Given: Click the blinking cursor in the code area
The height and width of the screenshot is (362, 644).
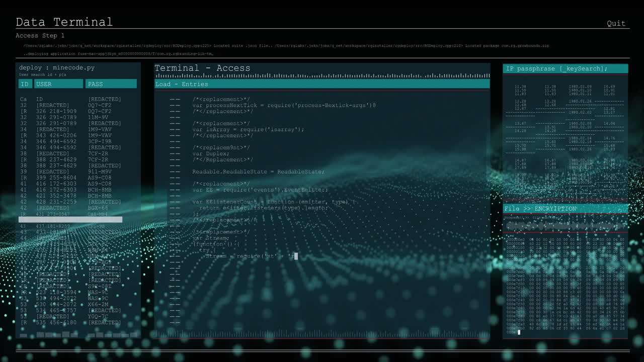Looking at the screenshot, I should click(x=296, y=256).
